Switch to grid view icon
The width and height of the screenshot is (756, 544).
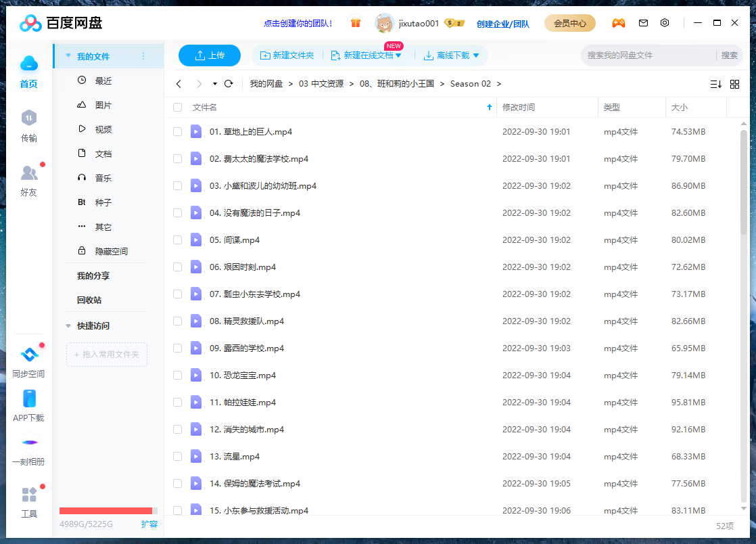(734, 84)
